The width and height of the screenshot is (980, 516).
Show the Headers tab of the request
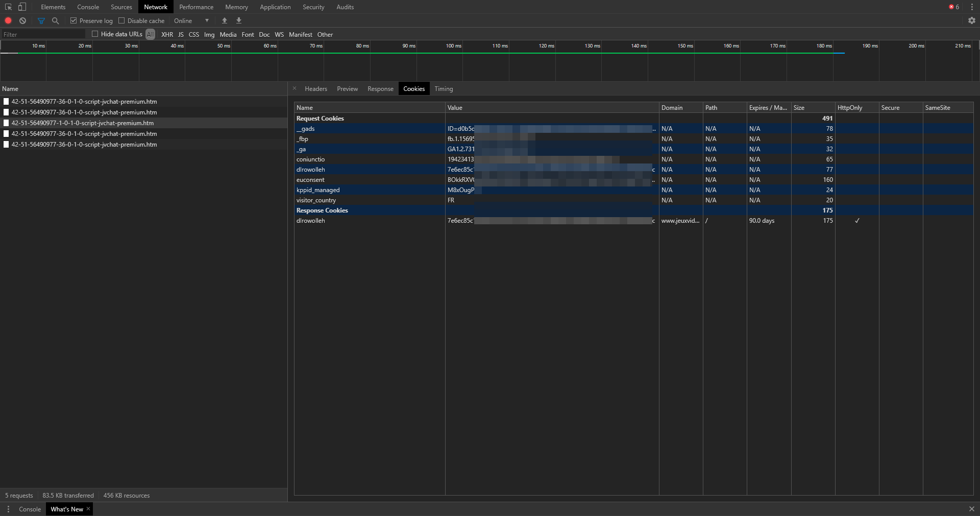tap(316, 89)
